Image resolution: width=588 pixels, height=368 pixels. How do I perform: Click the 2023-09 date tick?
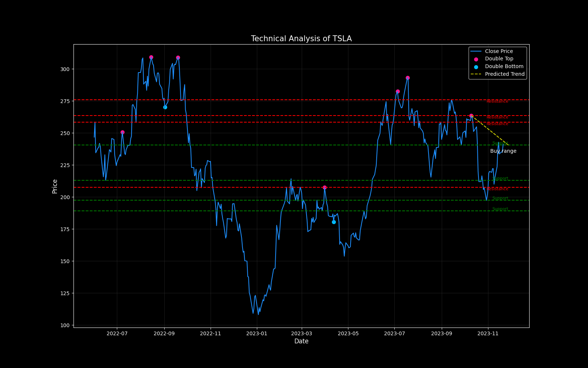pyautogui.click(x=441, y=334)
